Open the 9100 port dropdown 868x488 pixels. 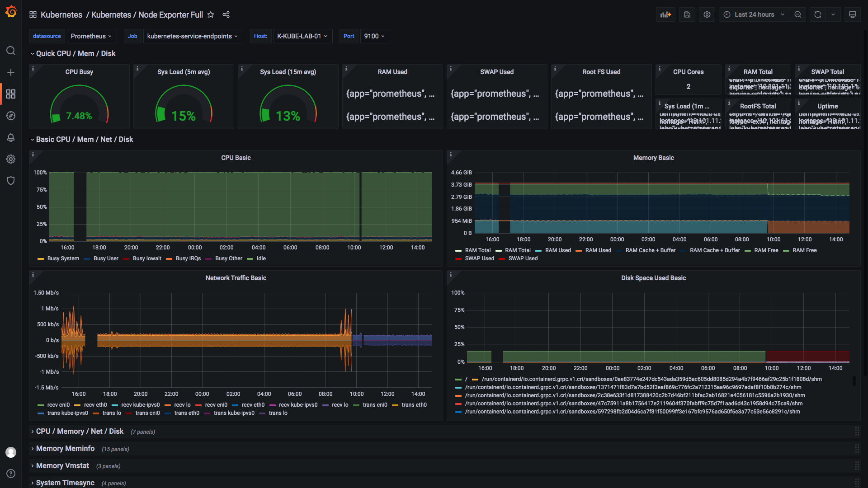click(x=375, y=36)
